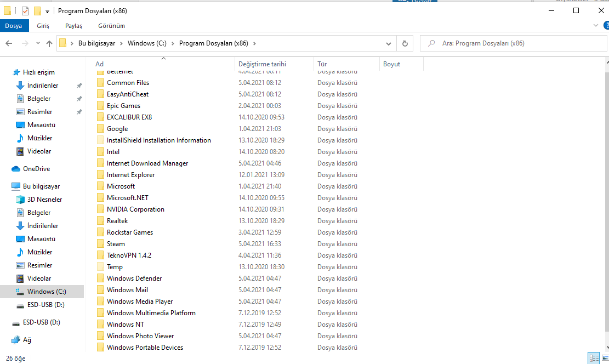The height and width of the screenshot is (364, 609).
Task: Open Belgeler under Bu bilgisayar
Action: coord(38,213)
